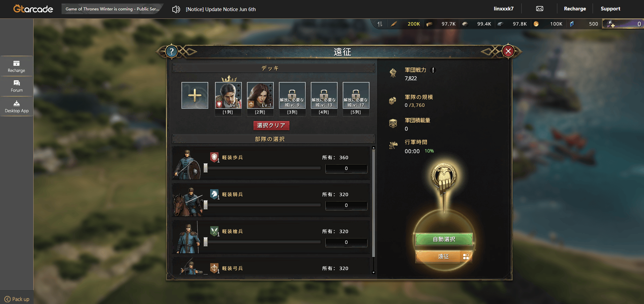Click the orange 遠征 march button
The image size is (644, 304).
[444, 257]
